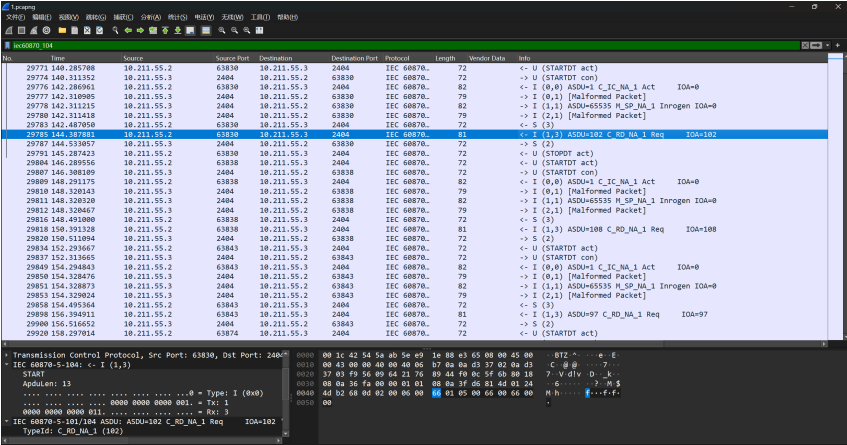Screen dimensions: 847x445
Task: Select packet 29818 ASDU=108 C_RD_NA_1 row
Action: pyautogui.click(x=414, y=229)
